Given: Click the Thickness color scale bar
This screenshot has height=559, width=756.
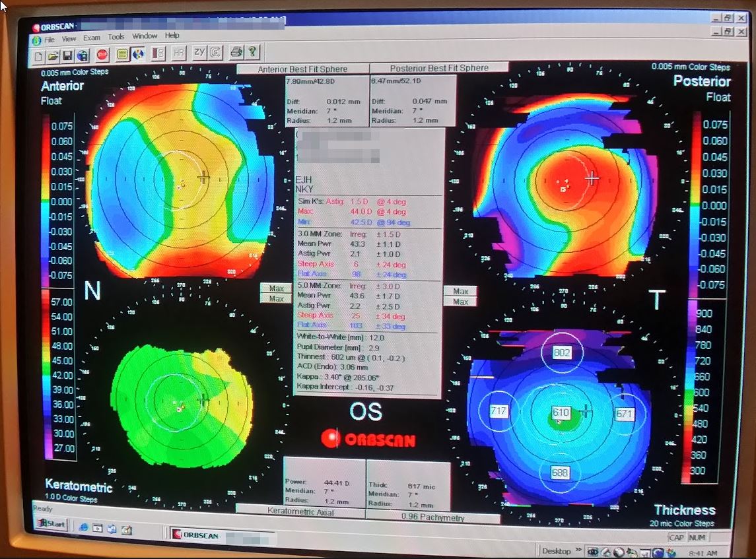Looking at the screenshot, I should 697,390.
